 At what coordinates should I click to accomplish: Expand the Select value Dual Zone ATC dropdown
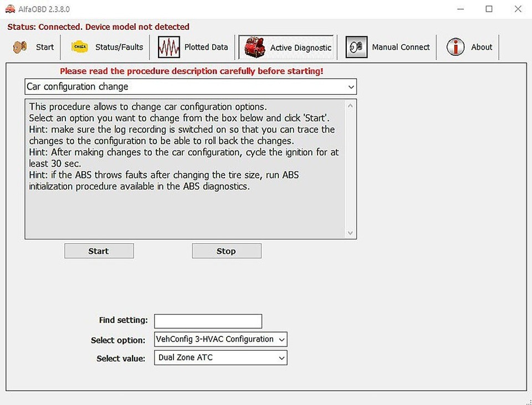(x=281, y=358)
